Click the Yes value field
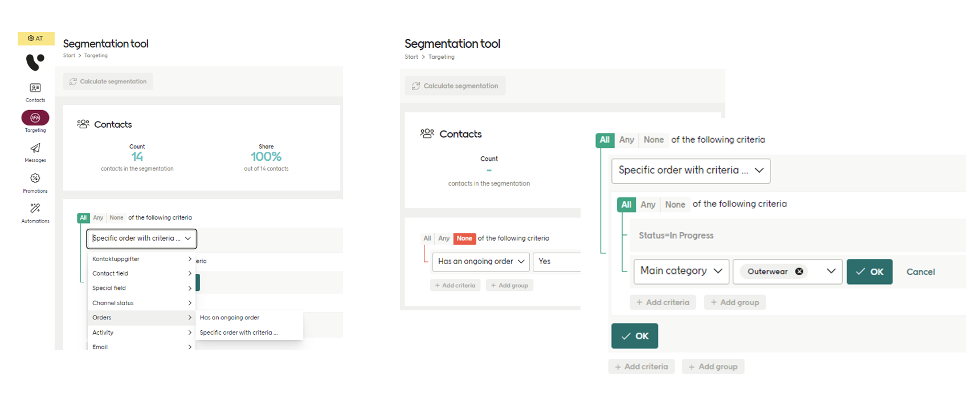980x401 pixels. click(557, 261)
